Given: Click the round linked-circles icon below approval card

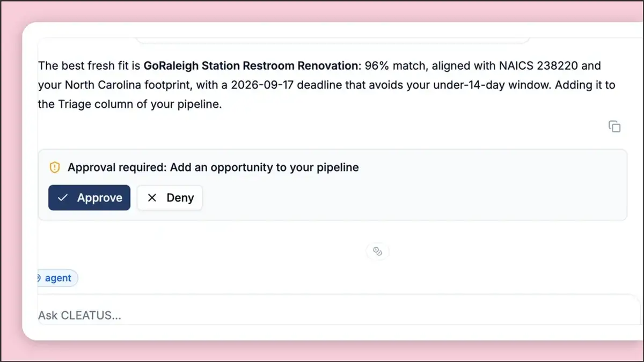Looking at the screenshot, I should (x=377, y=251).
